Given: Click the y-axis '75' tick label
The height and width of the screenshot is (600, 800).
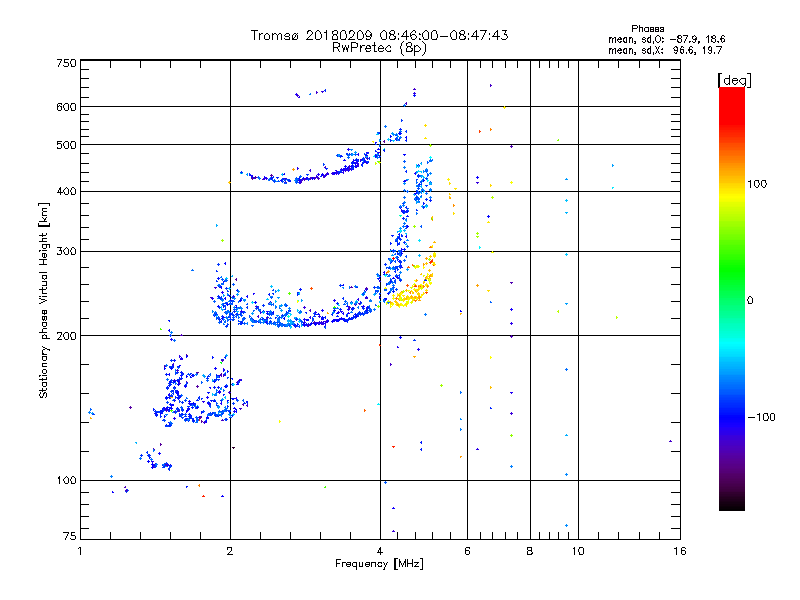Looking at the screenshot, I should [70, 536].
